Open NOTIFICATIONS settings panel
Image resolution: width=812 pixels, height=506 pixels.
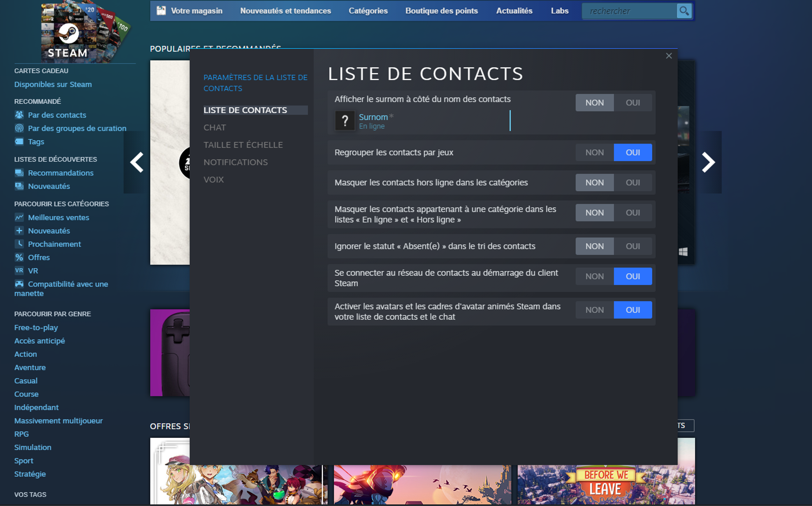click(x=236, y=162)
